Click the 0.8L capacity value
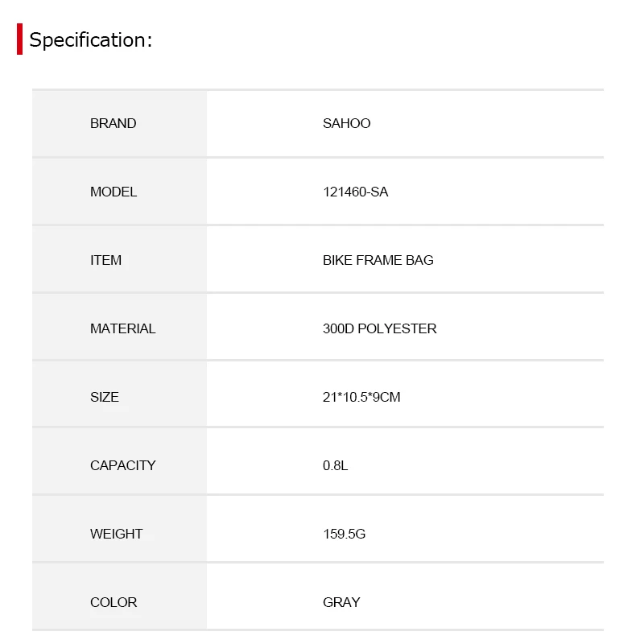Viewport: 644px width, 644px height. [335, 465]
